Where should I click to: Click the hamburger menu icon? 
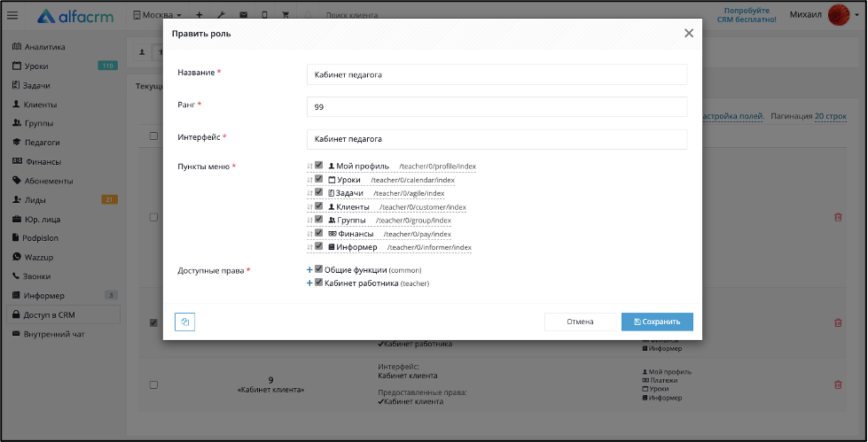(x=12, y=15)
